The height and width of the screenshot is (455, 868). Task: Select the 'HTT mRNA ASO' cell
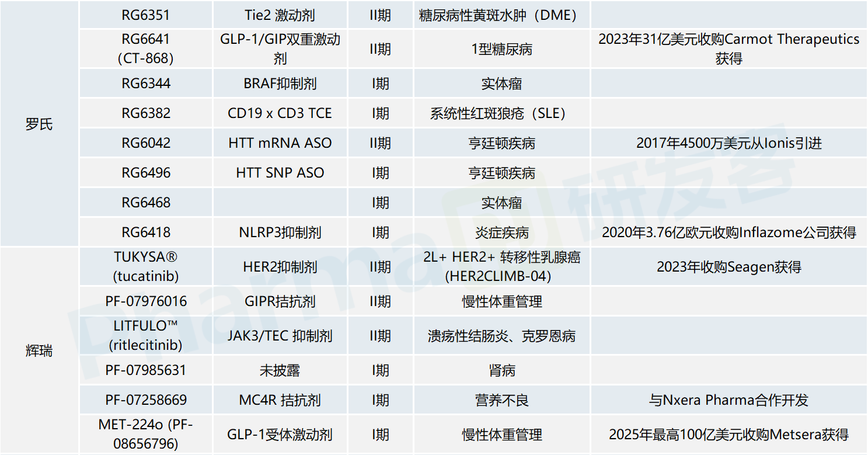[x=280, y=143]
